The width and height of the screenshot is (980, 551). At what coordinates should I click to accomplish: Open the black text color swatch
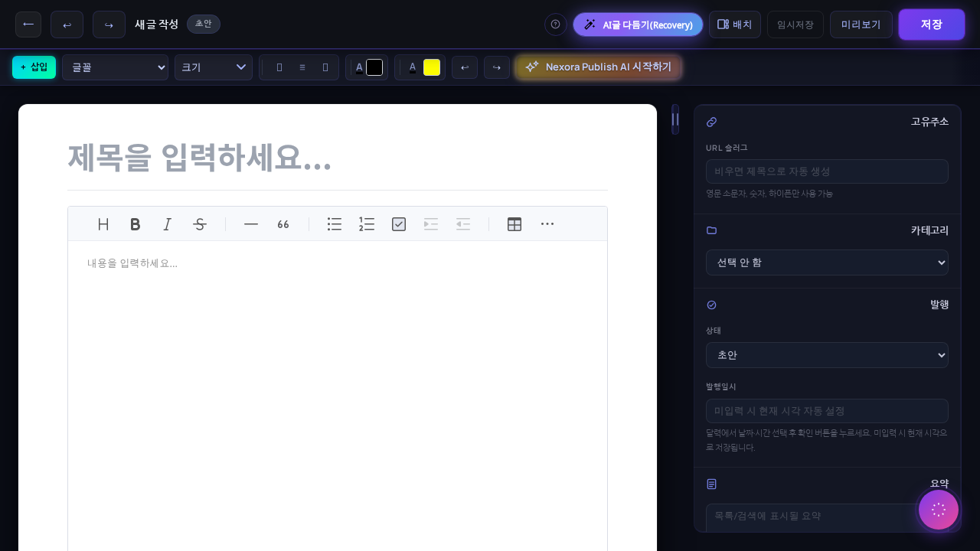pos(374,67)
